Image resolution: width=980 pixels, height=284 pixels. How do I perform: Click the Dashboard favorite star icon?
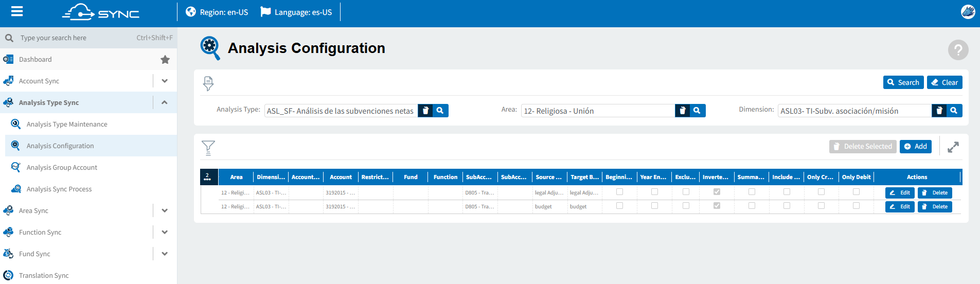click(x=165, y=60)
